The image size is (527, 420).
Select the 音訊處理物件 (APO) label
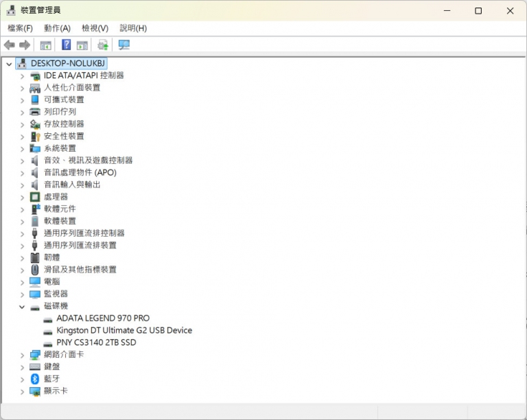80,173
